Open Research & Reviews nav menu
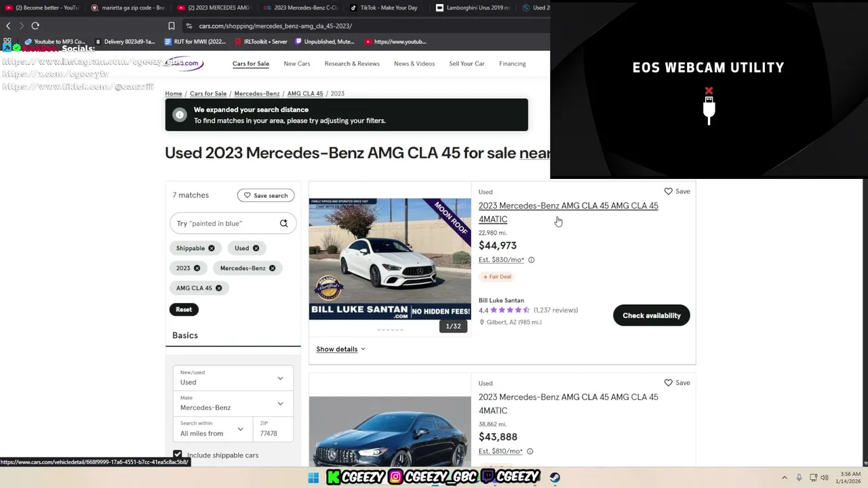This screenshot has width=868, height=488. pos(352,64)
